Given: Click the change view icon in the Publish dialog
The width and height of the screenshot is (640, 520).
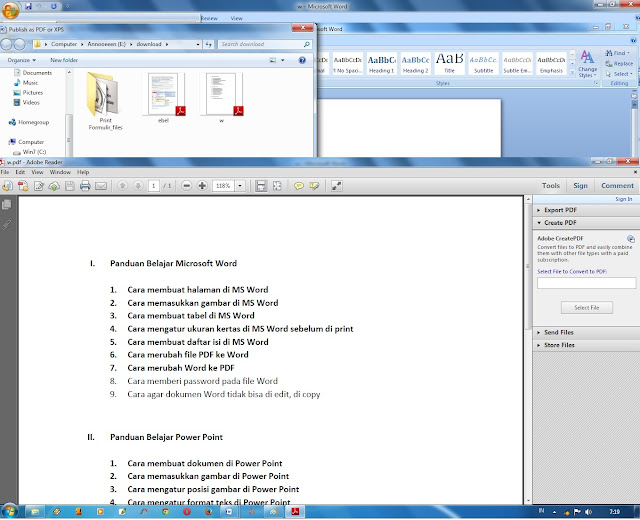Looking at the screenshot, I should [273, 60].
